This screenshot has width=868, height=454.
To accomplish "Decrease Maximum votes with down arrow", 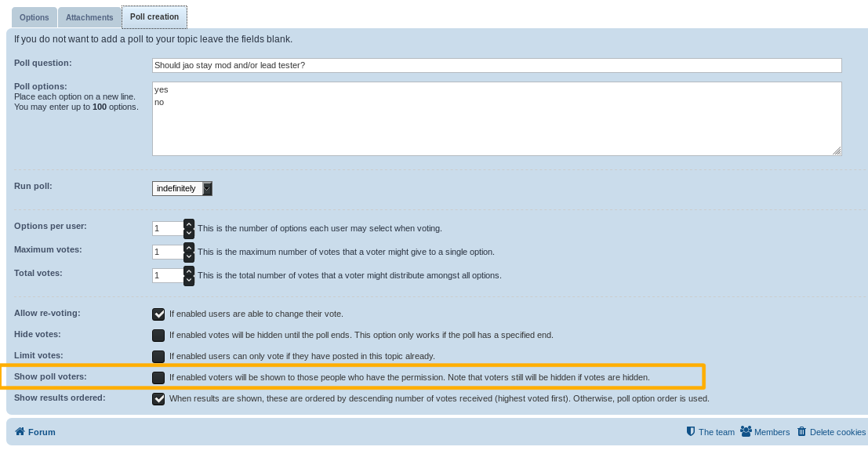I will coord(189,256).
